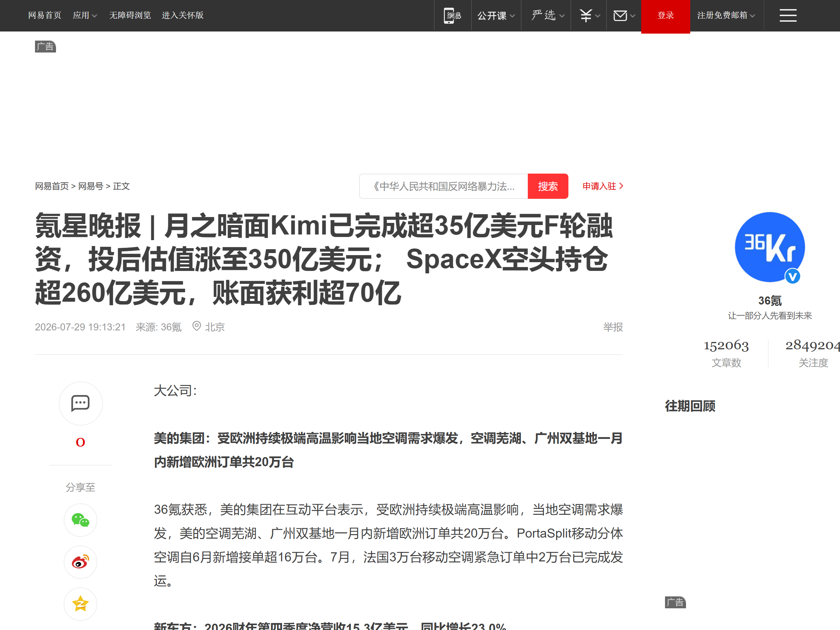This screenshot has height=630, width=840.
Task: Click the Beijing location pin icon
Action: (x=196, y=326)
